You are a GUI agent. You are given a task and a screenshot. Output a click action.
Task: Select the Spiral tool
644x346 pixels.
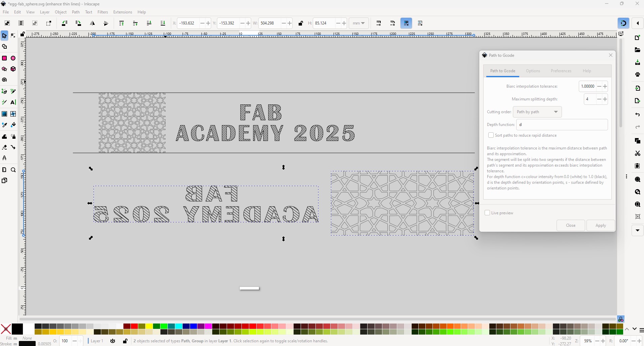tap(4, 80)
